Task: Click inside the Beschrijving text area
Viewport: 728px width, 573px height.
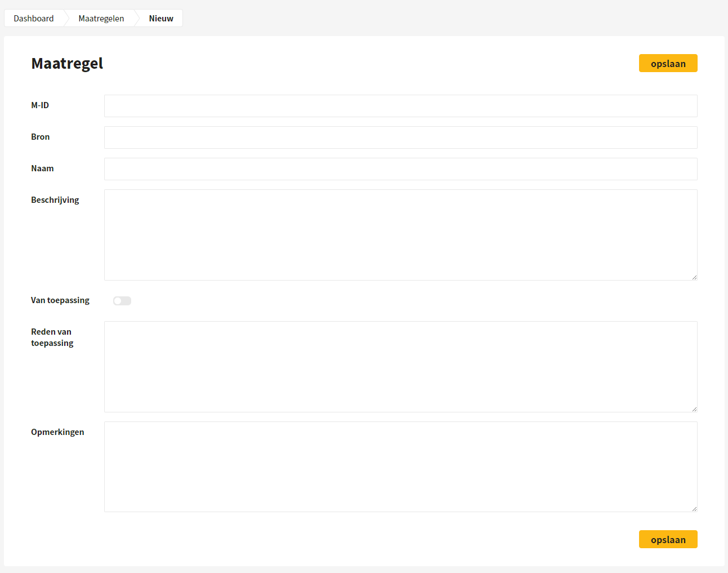Action: (401, 235)
